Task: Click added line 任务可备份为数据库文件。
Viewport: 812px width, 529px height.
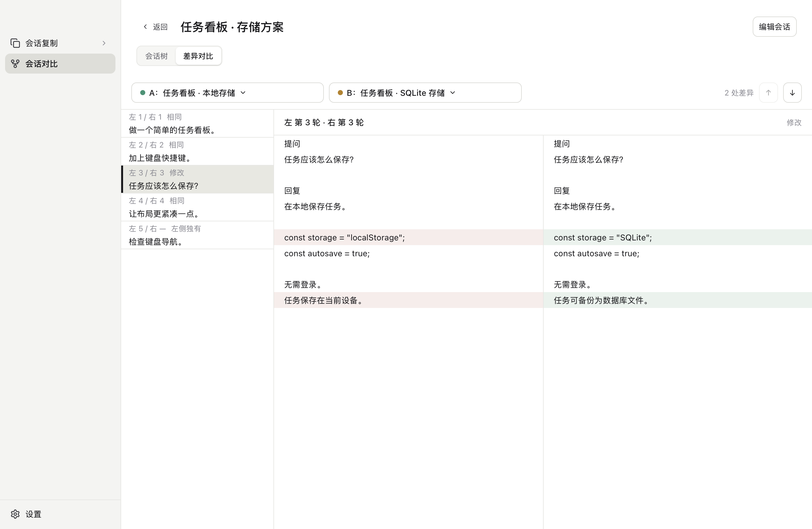Action: [x=678, y=300]
